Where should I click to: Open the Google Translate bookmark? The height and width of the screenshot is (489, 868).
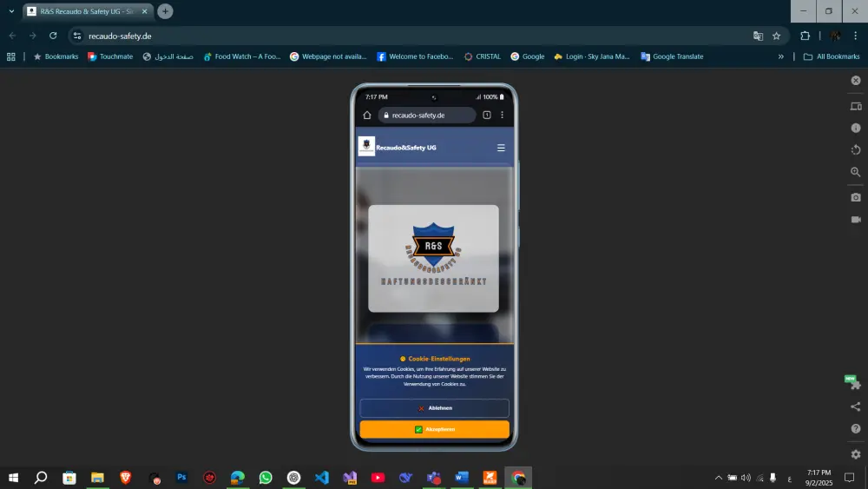click(672, 56)
